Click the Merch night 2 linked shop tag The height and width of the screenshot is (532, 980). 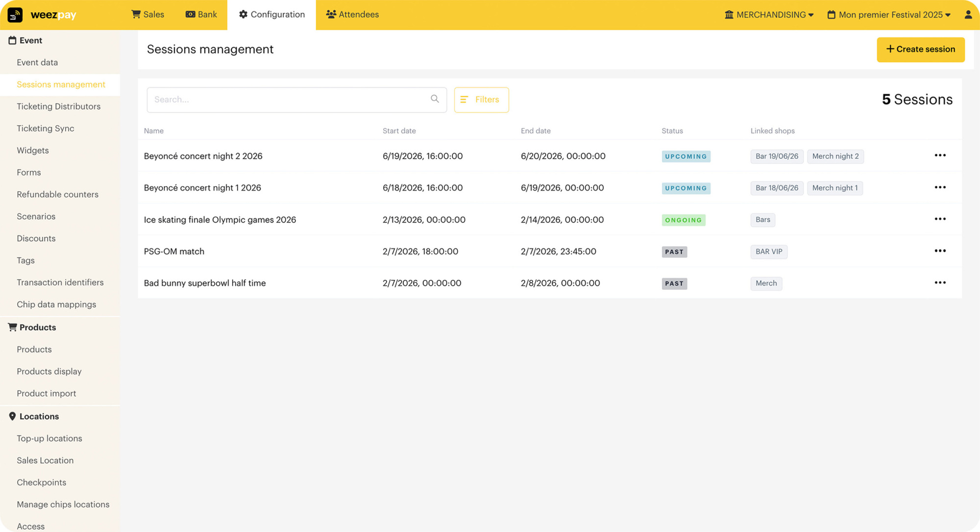click(x=835, y=156)
